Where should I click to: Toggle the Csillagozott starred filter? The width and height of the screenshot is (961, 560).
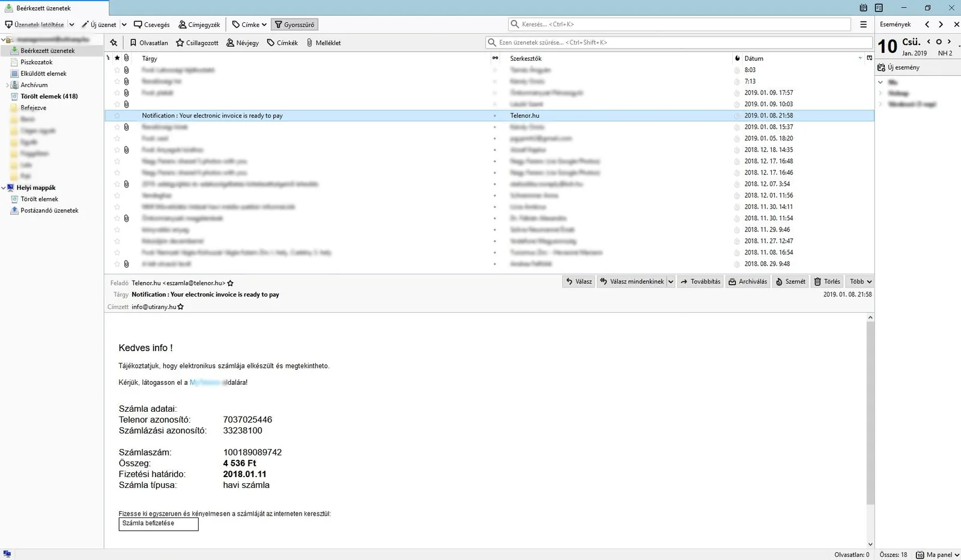pos(197,43)
